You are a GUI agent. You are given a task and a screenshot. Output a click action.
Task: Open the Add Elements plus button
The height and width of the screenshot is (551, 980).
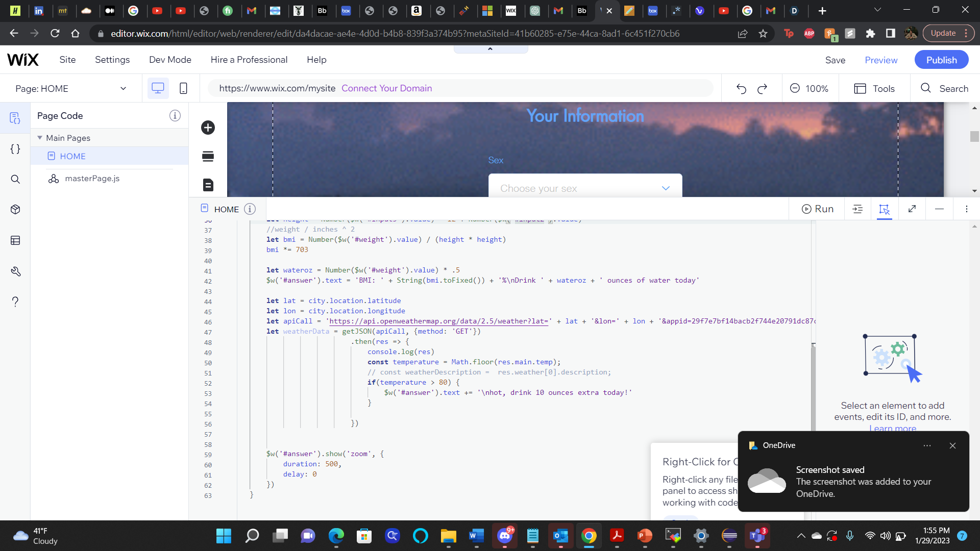pyautogui.click(x=208, y=128)
